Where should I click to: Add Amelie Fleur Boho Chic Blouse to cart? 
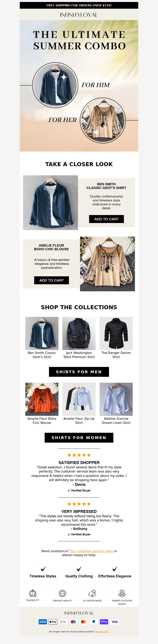52,280
